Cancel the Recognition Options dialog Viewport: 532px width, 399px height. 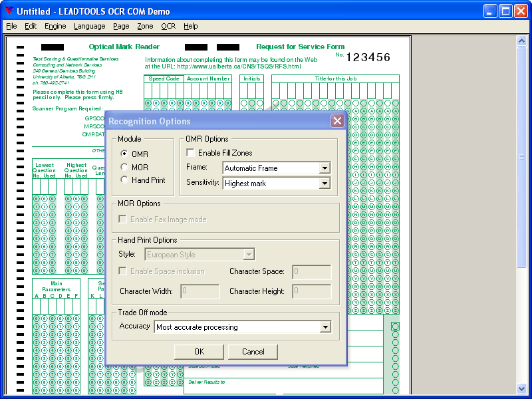(x=253, y=352)
